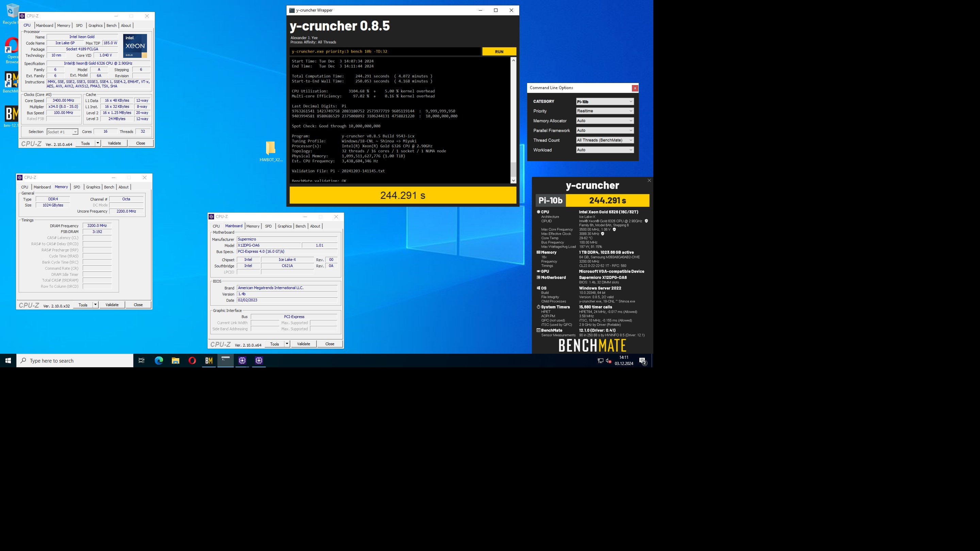
Task: Click Tools button in Mainboard CPU-Z window
Action: (x=274, y=344)
